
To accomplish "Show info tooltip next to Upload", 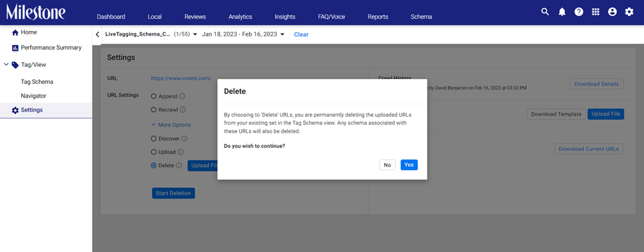I will coord(181,152).
